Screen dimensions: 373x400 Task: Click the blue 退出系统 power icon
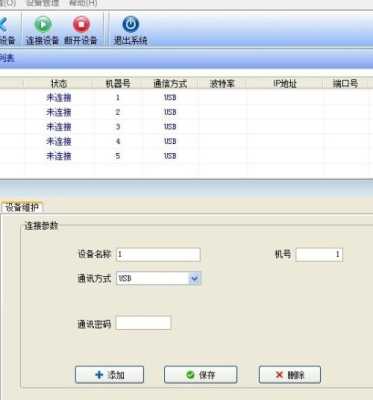tap(131, 24)
